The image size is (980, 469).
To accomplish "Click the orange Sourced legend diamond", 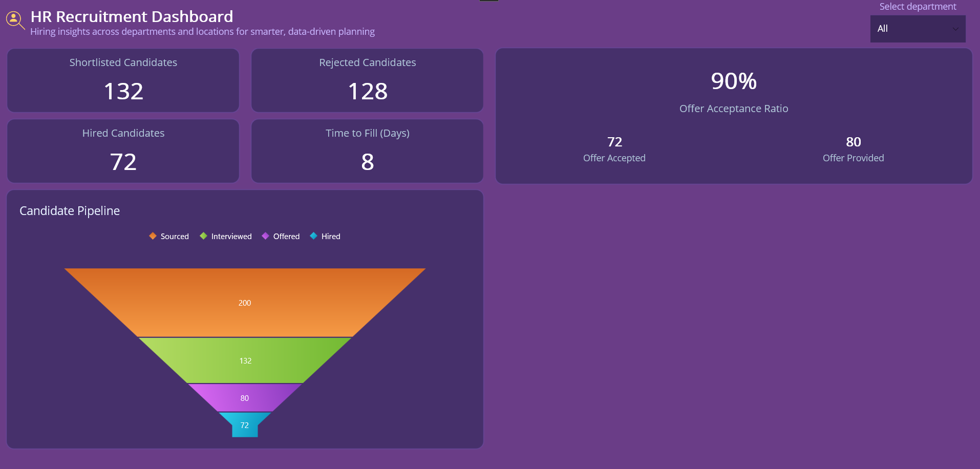I will pyautogui.click(x=153, y=236).
